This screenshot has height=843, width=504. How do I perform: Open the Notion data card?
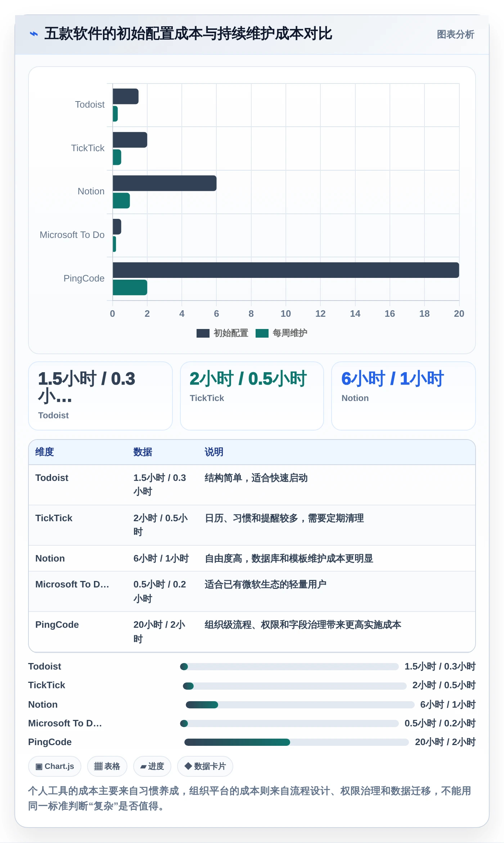tap(404, 396)
